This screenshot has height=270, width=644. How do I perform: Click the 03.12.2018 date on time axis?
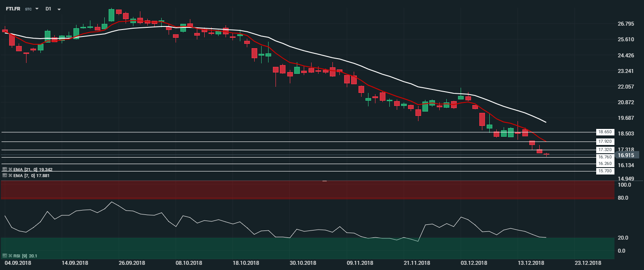[x=473, y=263]
